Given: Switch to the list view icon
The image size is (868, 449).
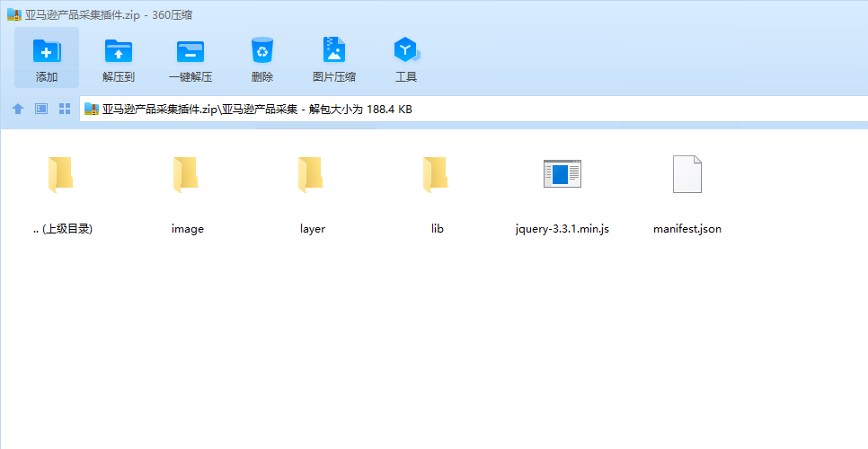Looking at the screenshot, I should [41, 109].
